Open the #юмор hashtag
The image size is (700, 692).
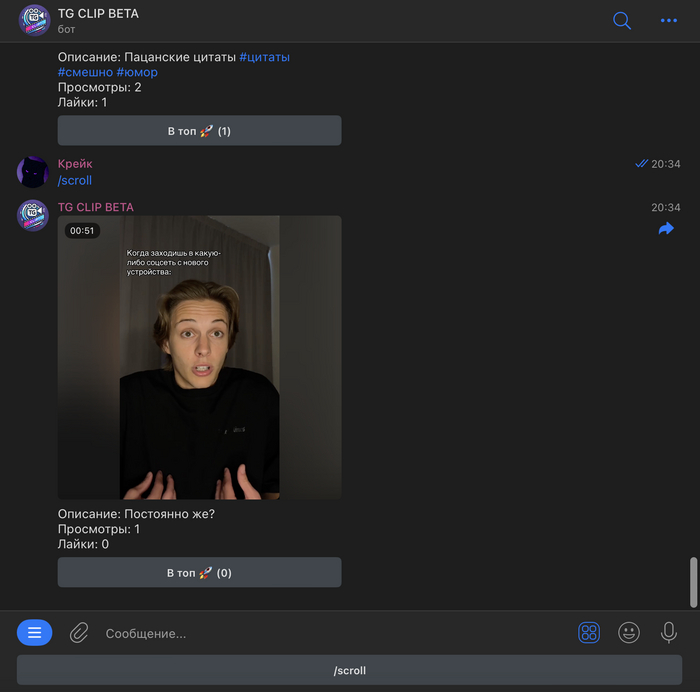(137, 72)
